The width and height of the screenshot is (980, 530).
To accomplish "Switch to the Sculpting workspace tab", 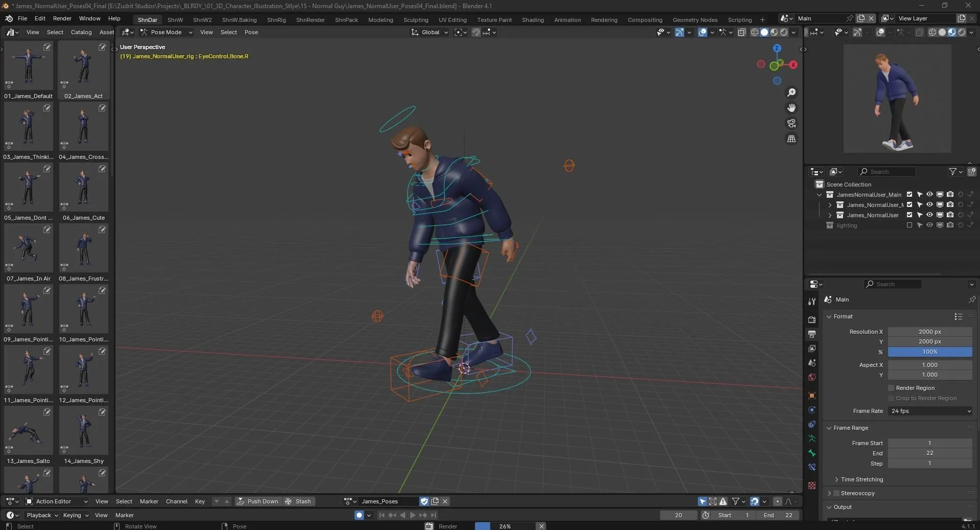I will [415, 19].
